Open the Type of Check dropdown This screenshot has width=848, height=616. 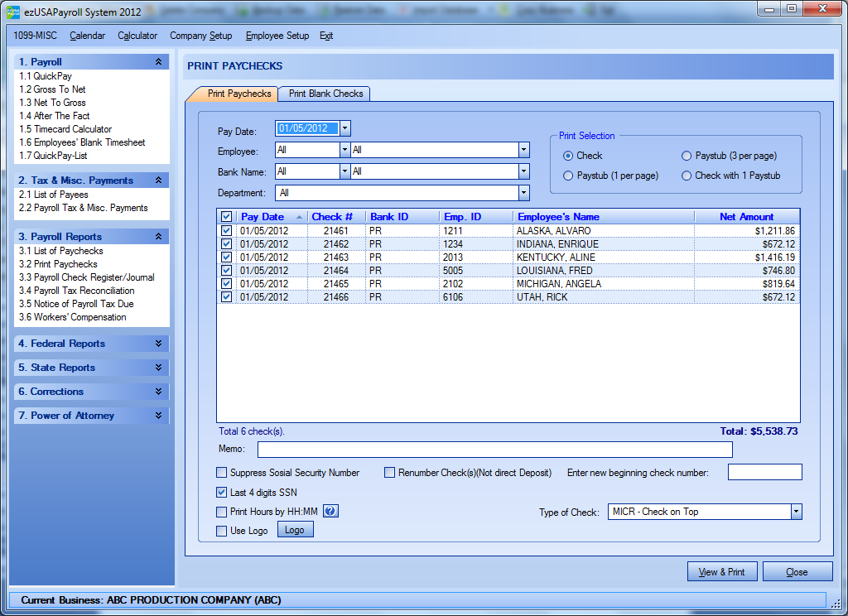(x=796, y=512)
